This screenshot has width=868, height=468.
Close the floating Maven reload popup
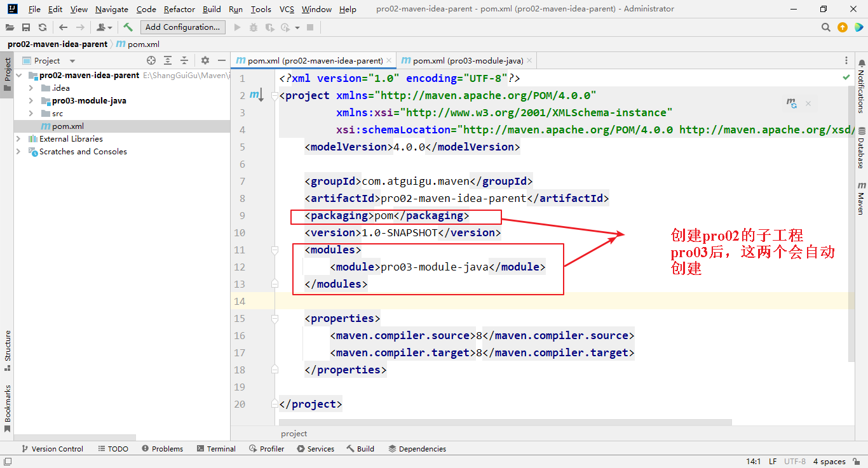[x=808, y=103]
